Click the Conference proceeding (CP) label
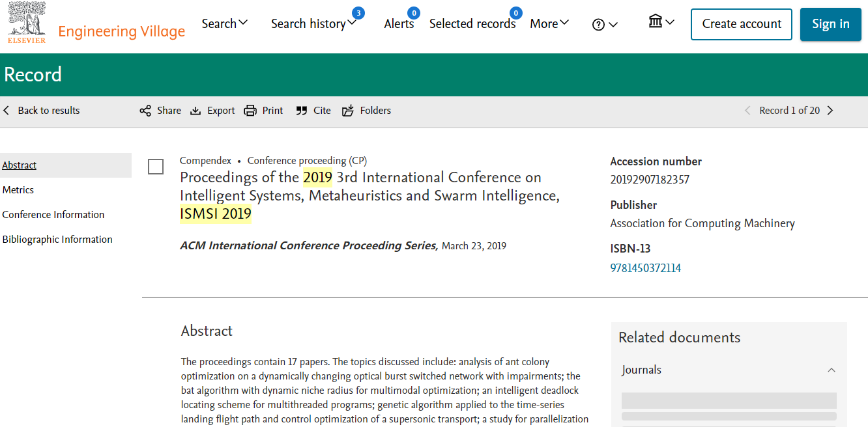The width and height of the screenshot is (868, 427). point(307,161)
